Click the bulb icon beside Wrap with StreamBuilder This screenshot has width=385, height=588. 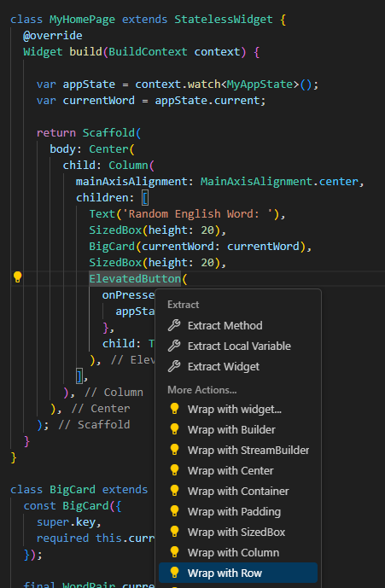coord(174,450)
